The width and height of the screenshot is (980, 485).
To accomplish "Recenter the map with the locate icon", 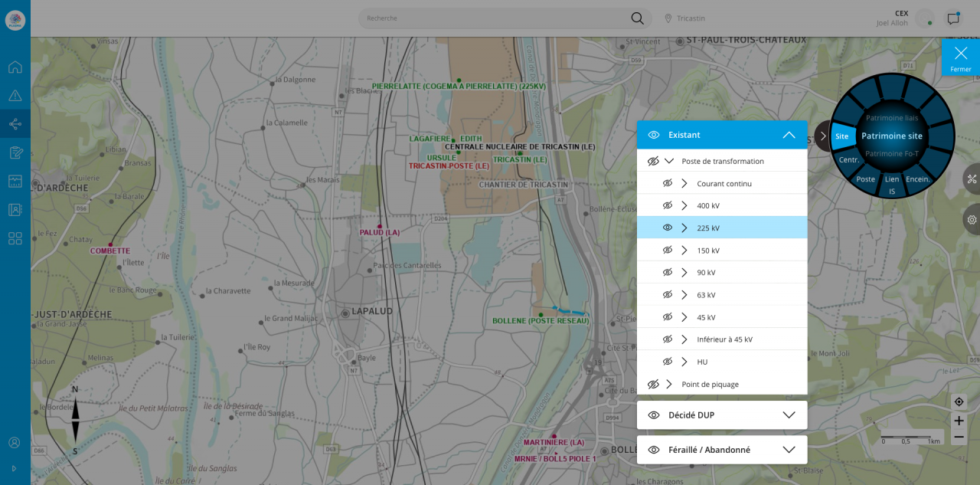I will (959, 402).
